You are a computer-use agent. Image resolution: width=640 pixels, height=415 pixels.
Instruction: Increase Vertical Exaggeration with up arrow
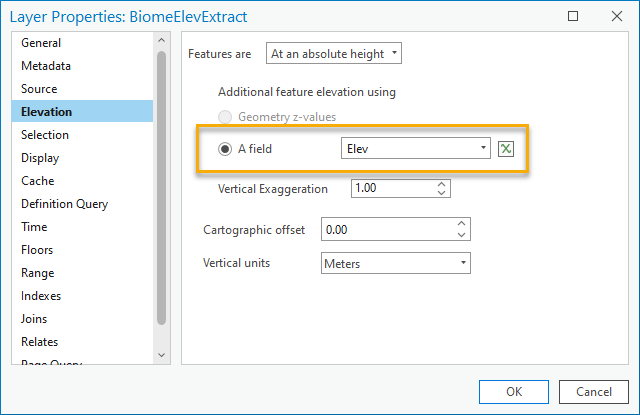443,183
